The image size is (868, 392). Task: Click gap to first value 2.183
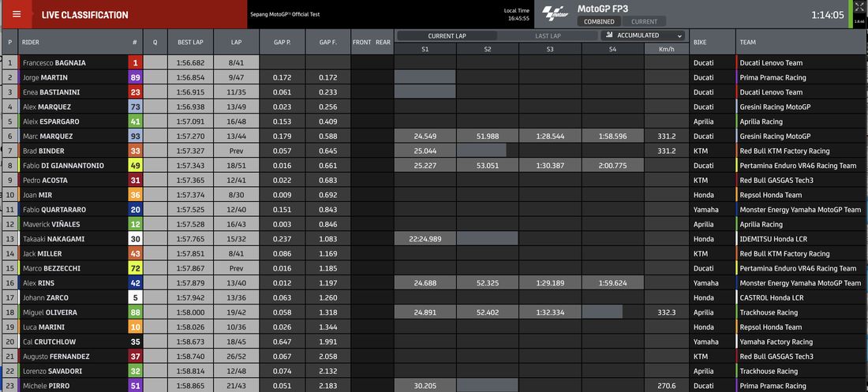(328, 386)
